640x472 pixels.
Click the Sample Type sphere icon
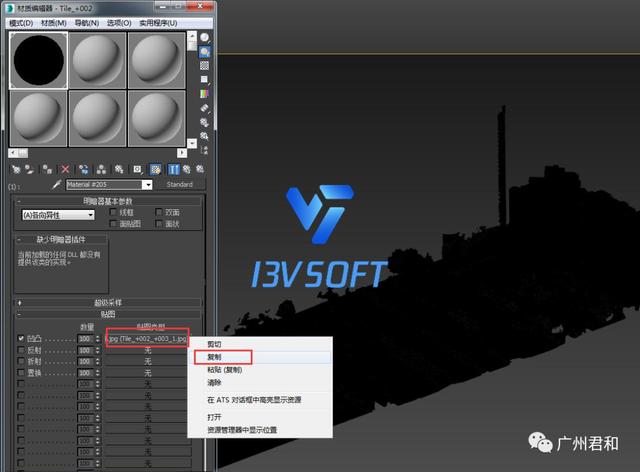click(204, 38)
